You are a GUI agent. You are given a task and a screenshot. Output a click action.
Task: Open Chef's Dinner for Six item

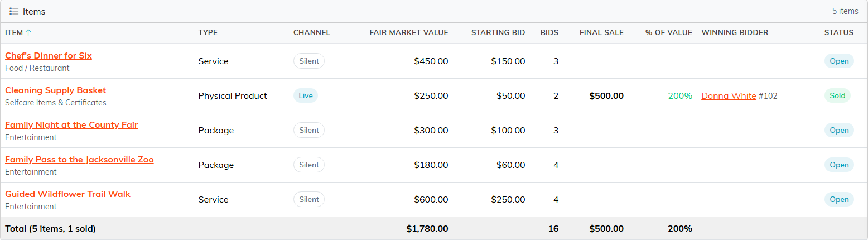pos(49,56)
